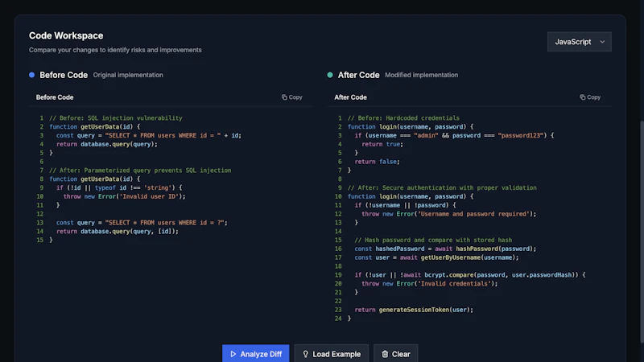Click the line containing "password123"
The height and width of the screenshot is (362, 644).
click(x=454, y=135)
